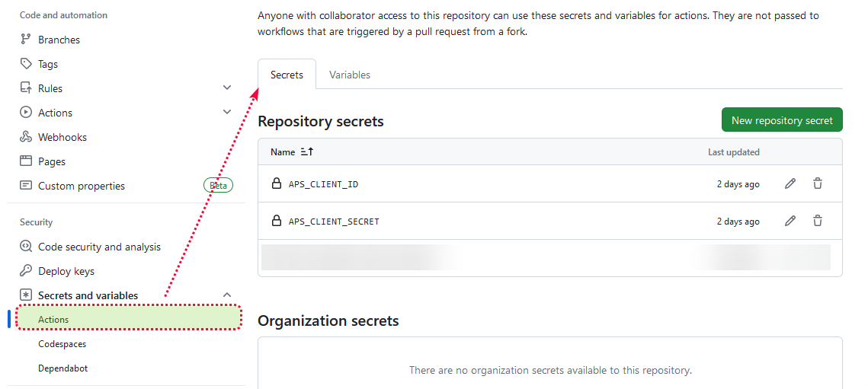Select the Secrets tab
The image size is (868, 389).
click(x=287, y=75)
